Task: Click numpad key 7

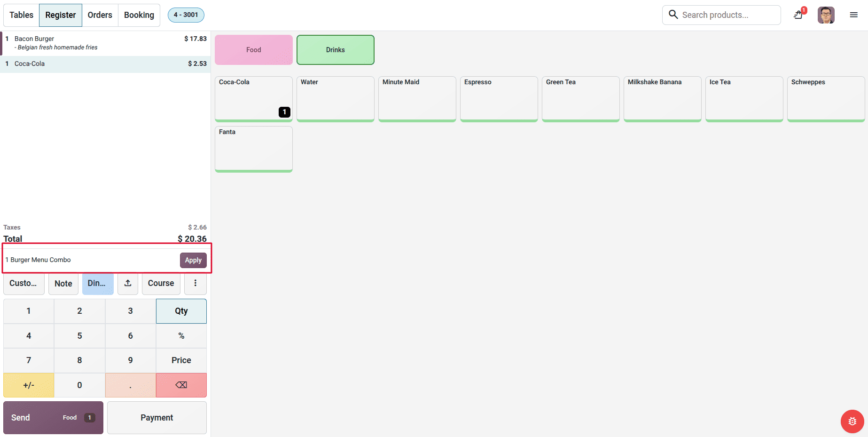Action: (29, 360)
